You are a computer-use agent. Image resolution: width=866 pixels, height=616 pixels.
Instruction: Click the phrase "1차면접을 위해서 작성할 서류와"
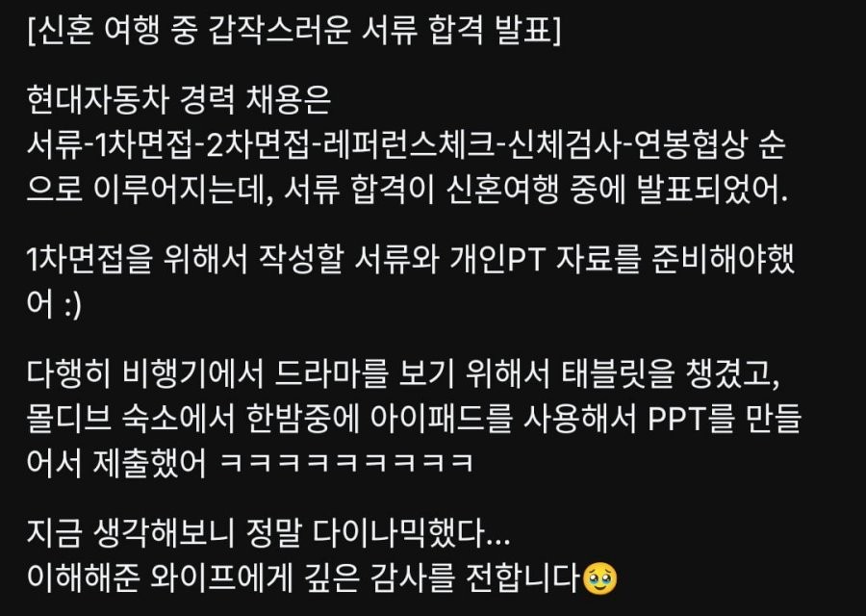tap(233, 259)
